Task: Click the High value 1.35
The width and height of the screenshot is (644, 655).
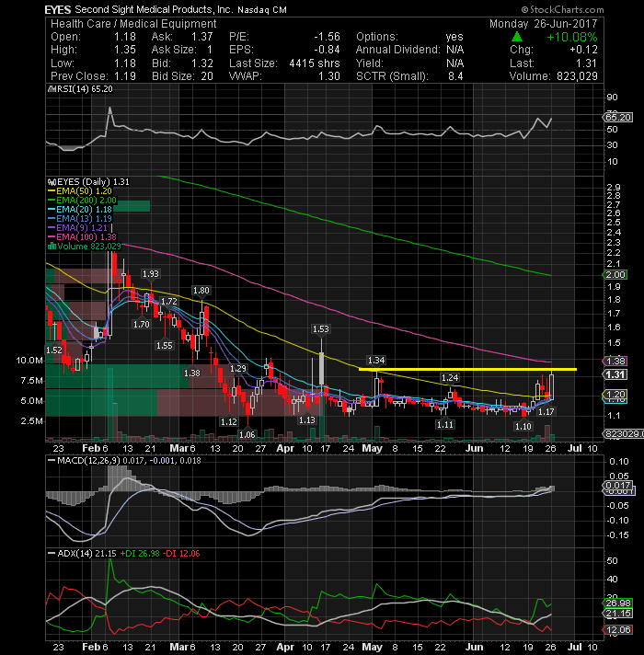Action: tap(125, 50)
